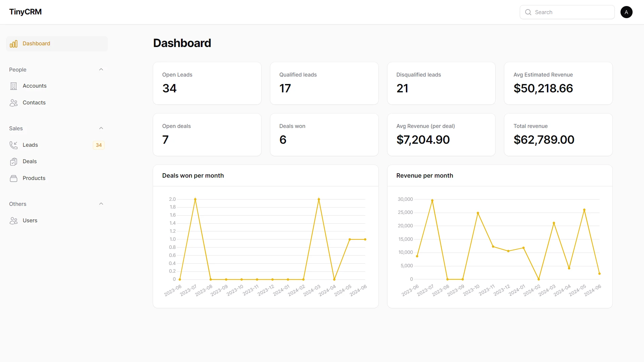Image resolution: width=644 pixels, height=362 pixels.
Task: Click the Products box icon
Action: pyautogui.click(x=13, y=178)
